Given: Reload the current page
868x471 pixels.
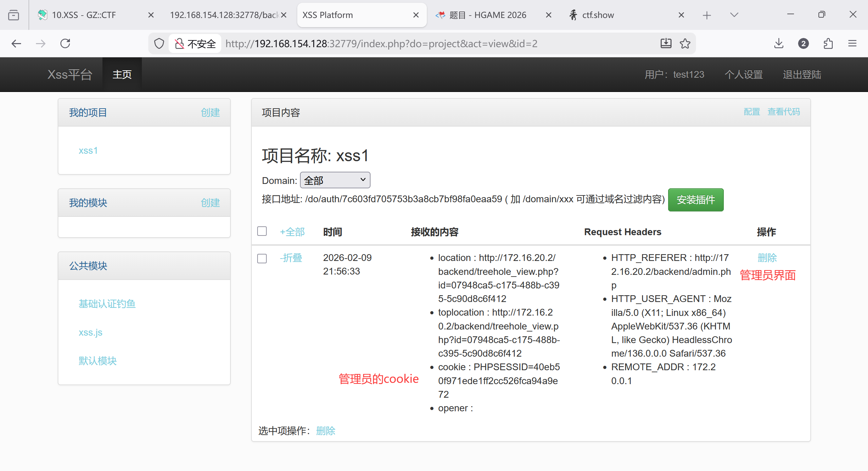Looking at the screenshot, I should [65, 43].
